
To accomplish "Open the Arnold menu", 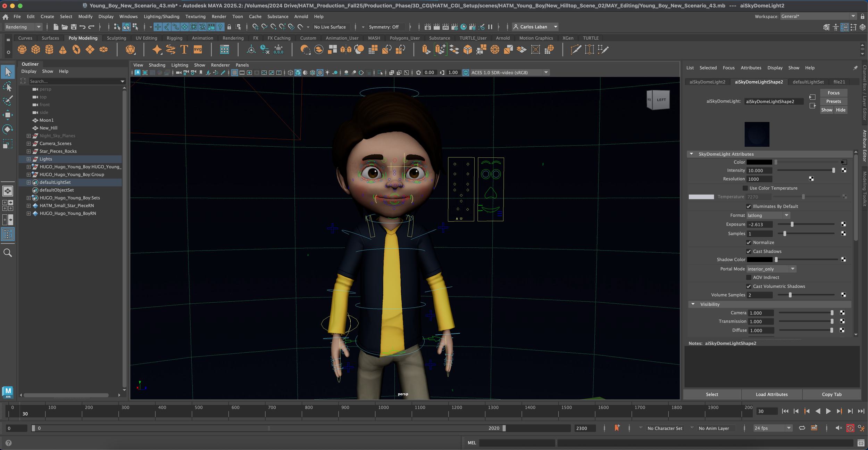I will (x=301, y=17).
